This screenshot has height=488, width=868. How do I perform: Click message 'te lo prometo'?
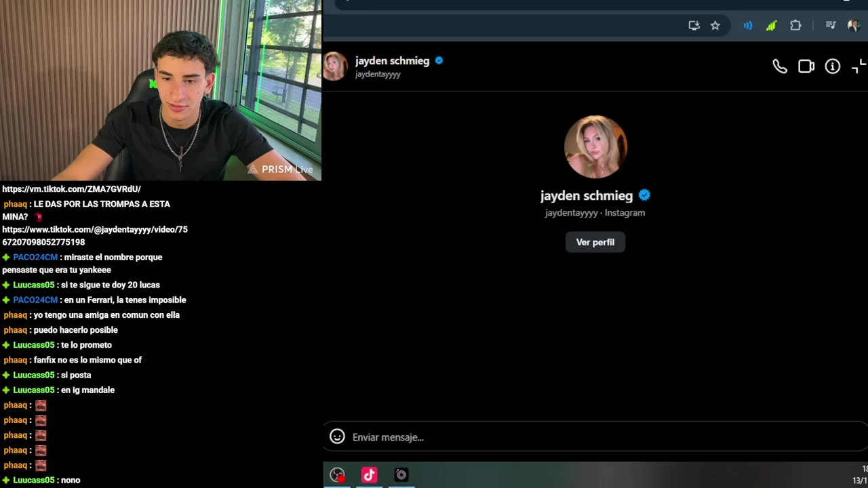(86, 345)
